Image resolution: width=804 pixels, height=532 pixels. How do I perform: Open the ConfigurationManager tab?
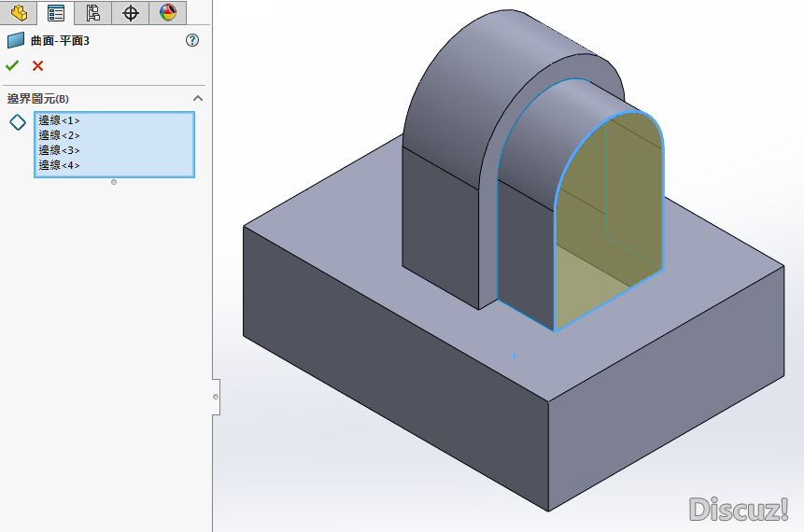click(92, 13)
